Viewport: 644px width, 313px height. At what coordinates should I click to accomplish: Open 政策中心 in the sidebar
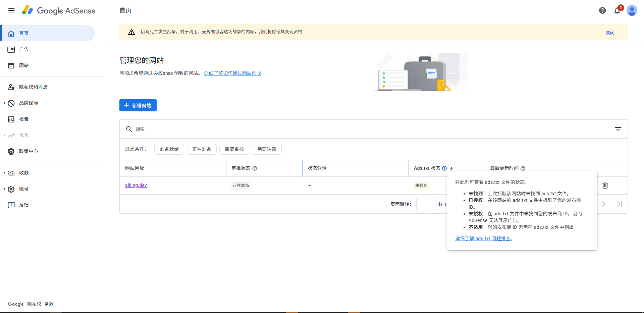tap(48, 151)
